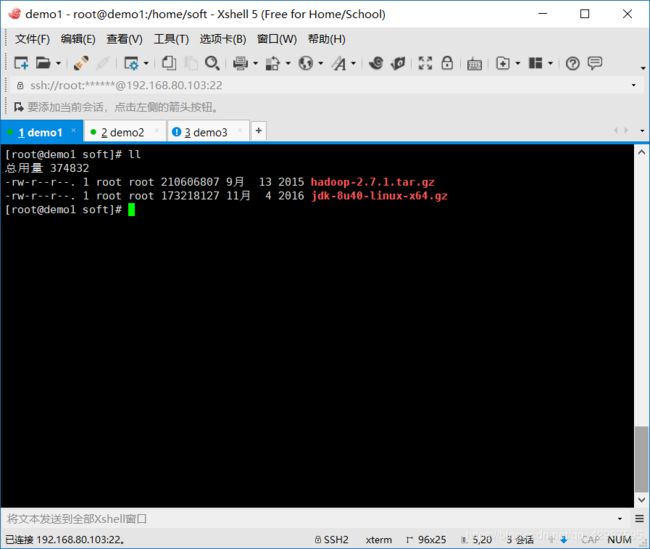Screen dimensions: 650x549
Task: Click the speech bubble feedback icon
Action: pyautogui.click(x=595, y=63)
